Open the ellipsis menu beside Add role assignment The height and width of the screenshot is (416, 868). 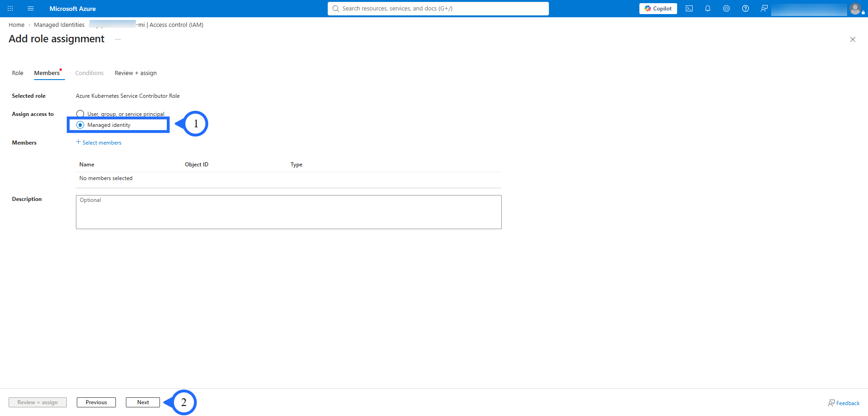point(118,39)
